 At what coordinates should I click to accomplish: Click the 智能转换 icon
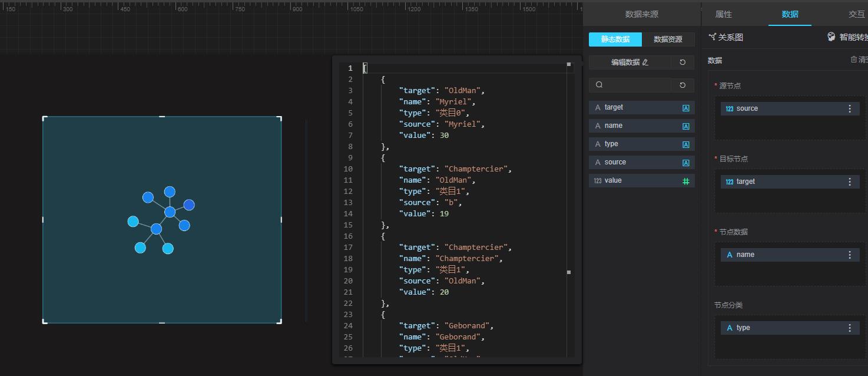pos(831,37)
